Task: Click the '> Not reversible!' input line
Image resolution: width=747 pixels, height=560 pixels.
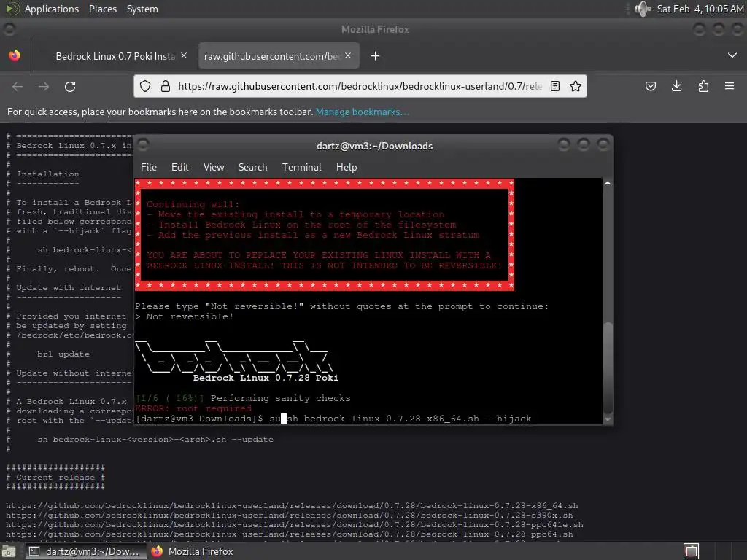Action: pyautogui.click(x=185, y=316)
